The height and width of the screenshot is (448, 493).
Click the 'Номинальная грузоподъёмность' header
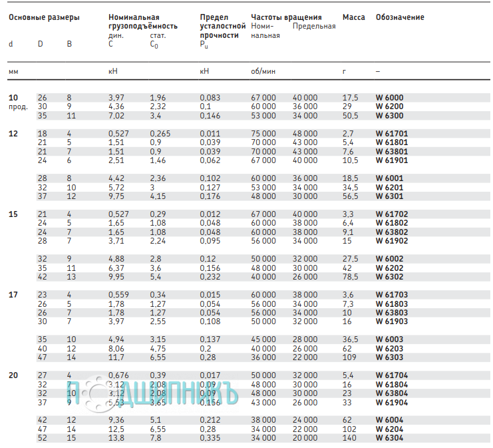click(x=143, y=22)
